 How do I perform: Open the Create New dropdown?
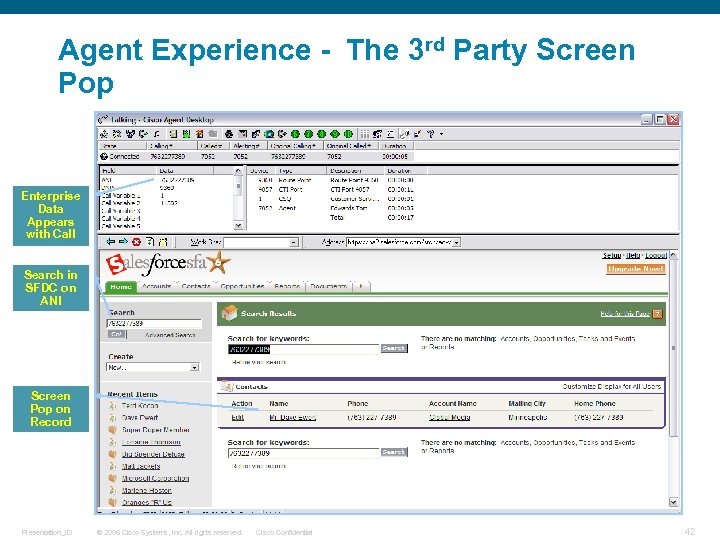(x=195, y=367)
